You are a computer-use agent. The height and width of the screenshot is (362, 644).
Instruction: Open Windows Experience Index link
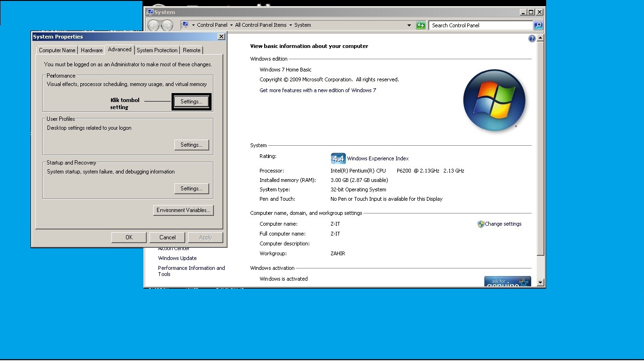point(378,158)
